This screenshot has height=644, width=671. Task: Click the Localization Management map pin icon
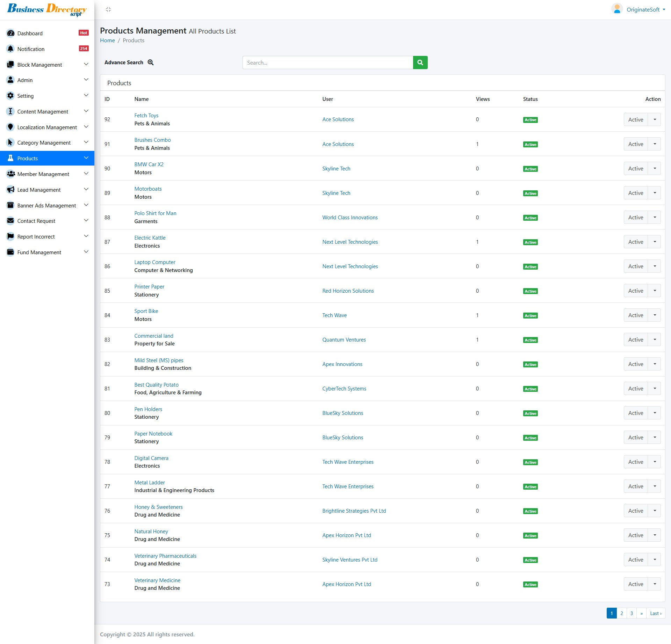tap(10, 127)
